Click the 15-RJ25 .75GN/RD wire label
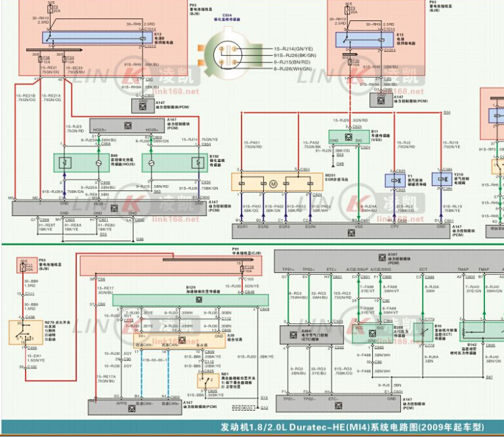This screenshot has width=504, height=437. 75,129
